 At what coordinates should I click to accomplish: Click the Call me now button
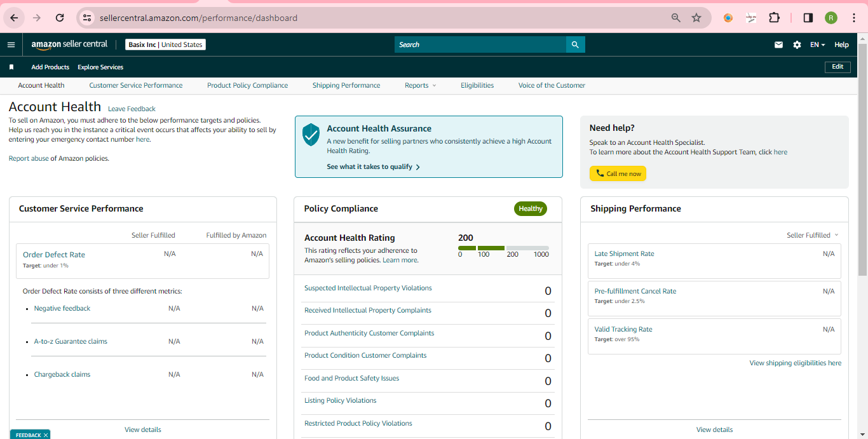[x=618, y=173]
